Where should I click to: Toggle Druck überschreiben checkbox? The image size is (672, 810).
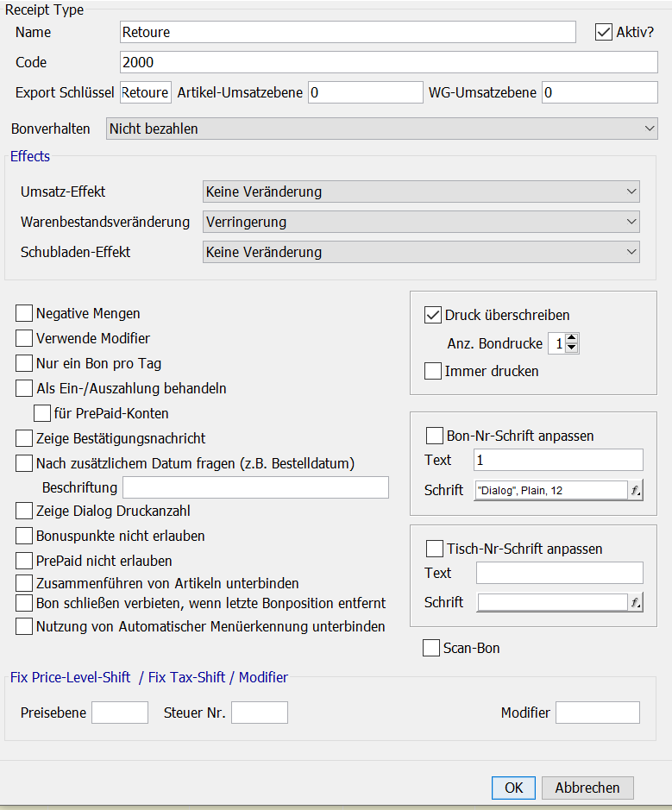click(433, 315)
